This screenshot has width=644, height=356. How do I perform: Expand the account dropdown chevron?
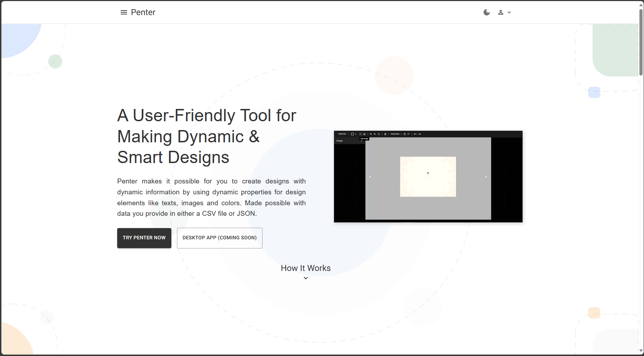[x=509, y=12]
